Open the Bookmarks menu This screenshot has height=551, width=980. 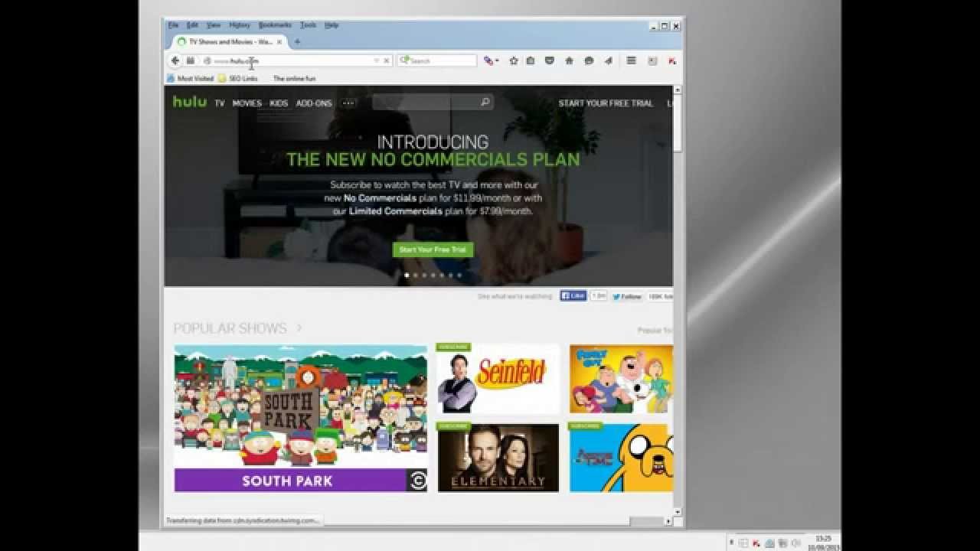(275, 25)
